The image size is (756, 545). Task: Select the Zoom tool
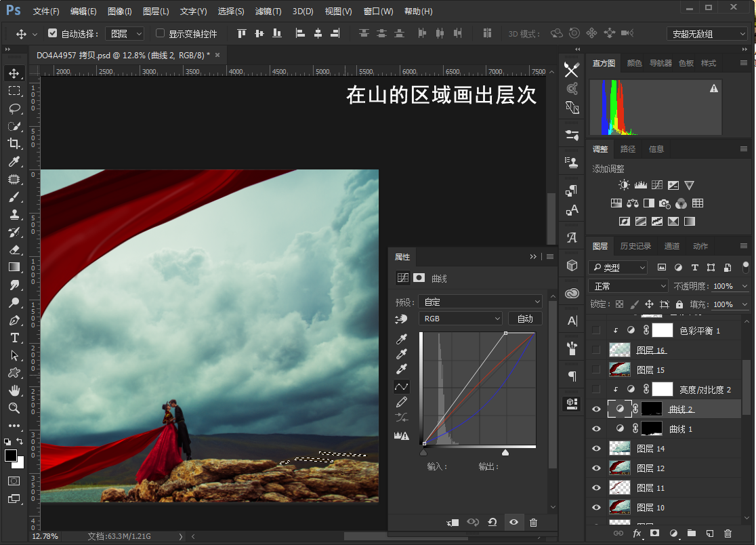(14, 408)
